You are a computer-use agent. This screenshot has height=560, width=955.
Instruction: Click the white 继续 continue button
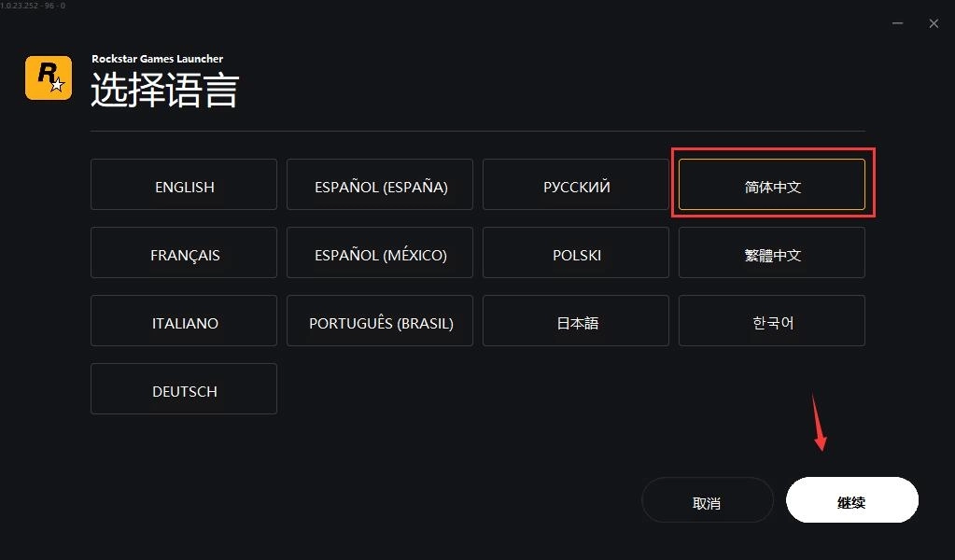[851, 501]
